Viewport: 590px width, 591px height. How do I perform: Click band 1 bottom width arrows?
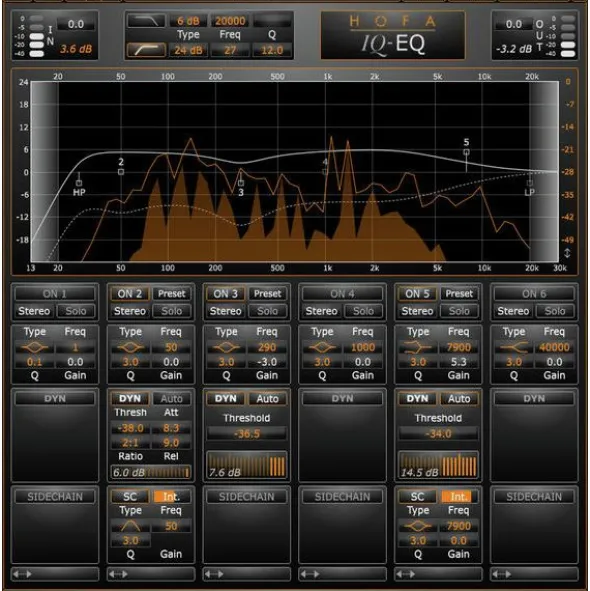(22, 574)
